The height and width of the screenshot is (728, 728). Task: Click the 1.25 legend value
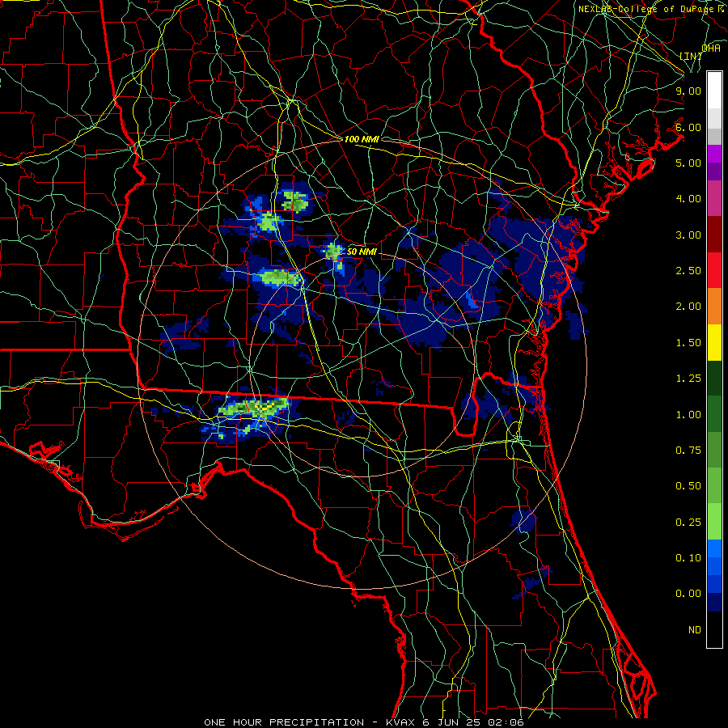[688, 379]
